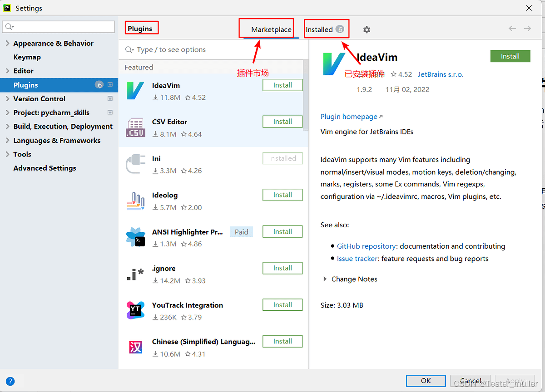Open the plugins gear options icon
545x392 pixels.
coord(367,29)
